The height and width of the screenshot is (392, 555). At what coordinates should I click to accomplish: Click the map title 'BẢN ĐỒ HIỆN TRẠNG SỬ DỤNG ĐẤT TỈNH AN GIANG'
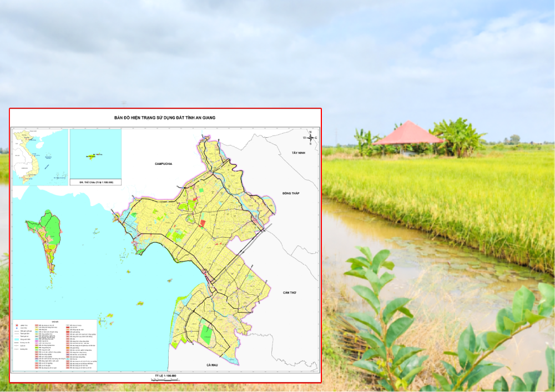[165, 118]
